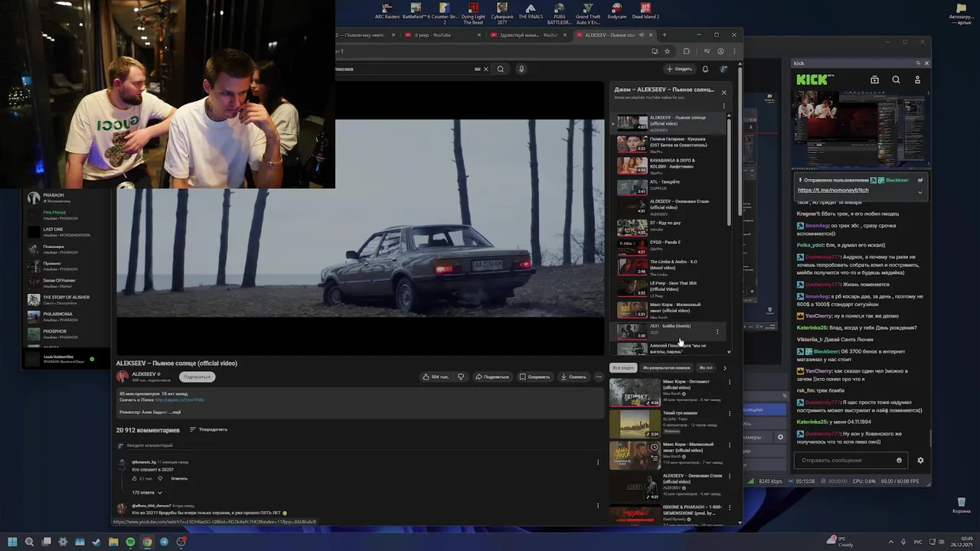Select 'Все видео' filter chip
This screenshot has width=980, height=551.
(x=623, y=368)
